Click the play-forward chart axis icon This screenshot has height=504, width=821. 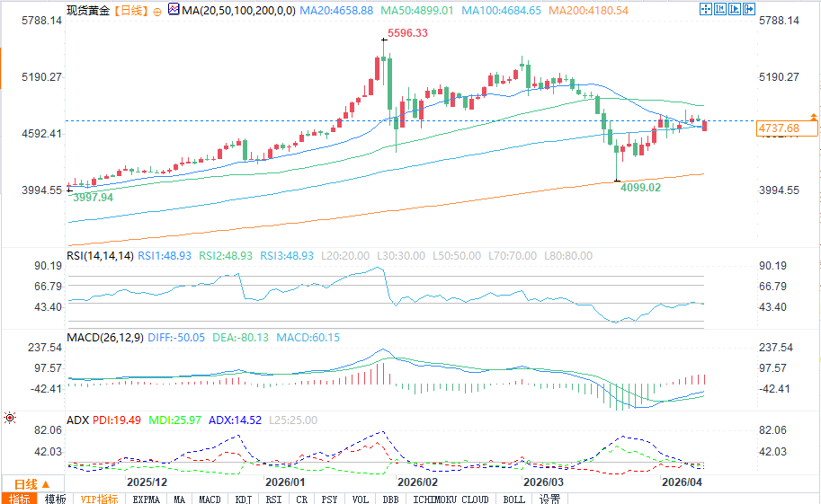(735, 9)
